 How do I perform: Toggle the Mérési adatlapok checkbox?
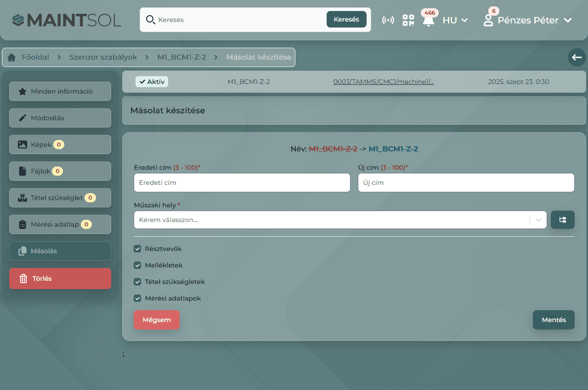(x=137, y=298)
